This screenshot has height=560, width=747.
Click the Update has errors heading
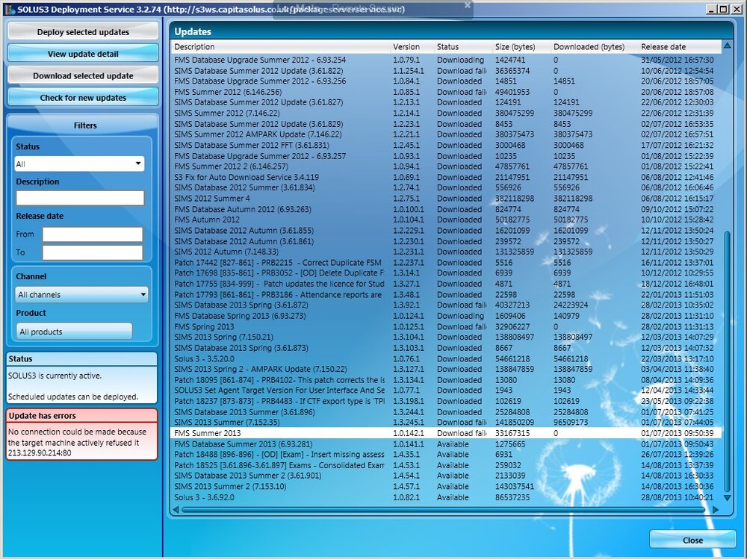(42, 416)
